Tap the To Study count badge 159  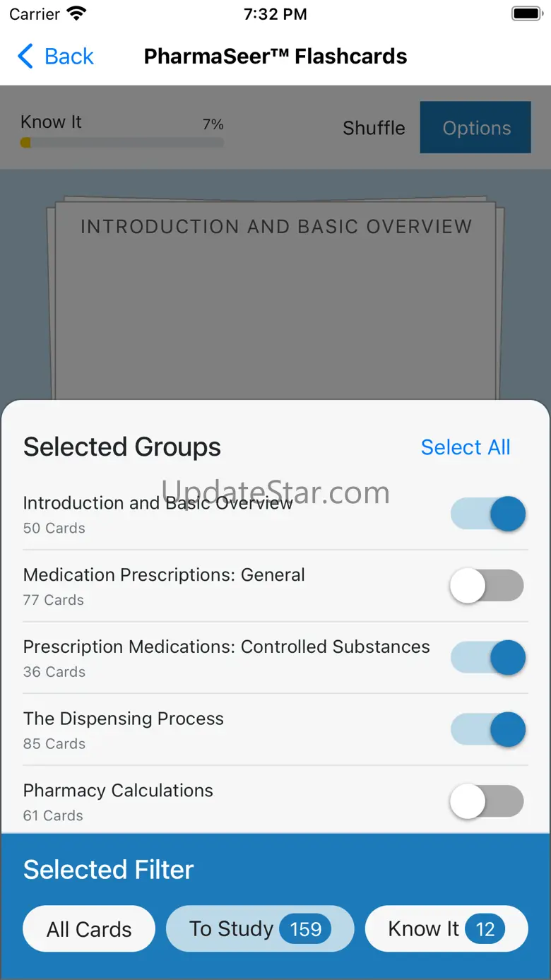(305, 929)
